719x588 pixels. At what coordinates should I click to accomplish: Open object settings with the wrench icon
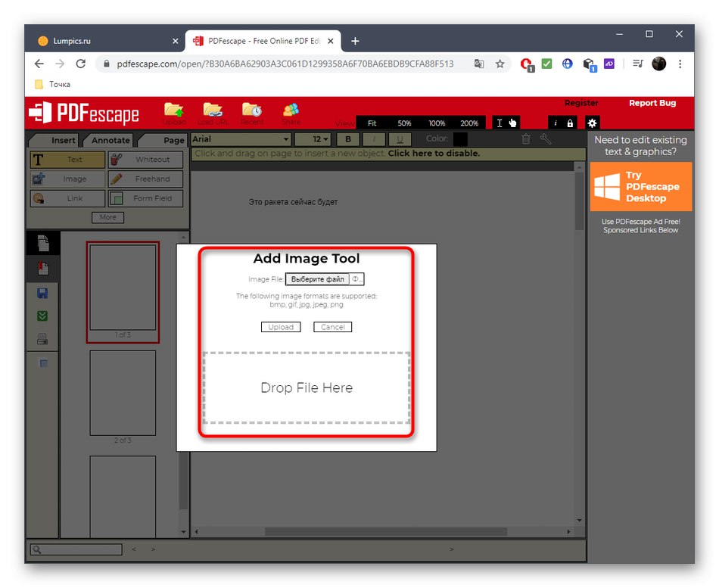pos(546,138)
